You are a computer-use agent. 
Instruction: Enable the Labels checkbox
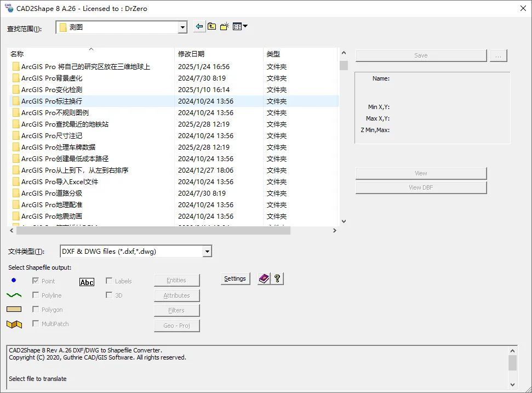point(109,281)
